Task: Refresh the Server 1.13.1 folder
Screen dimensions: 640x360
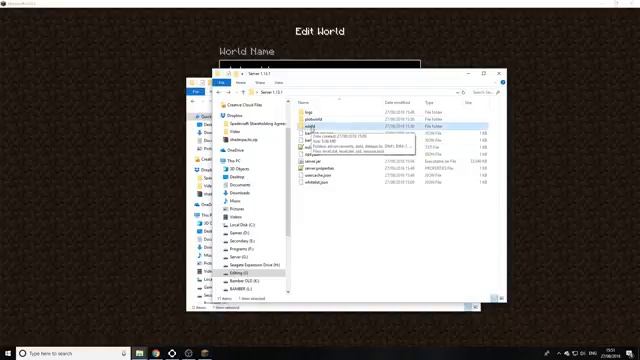Action: pyautogui.click(x=463, y=92)
